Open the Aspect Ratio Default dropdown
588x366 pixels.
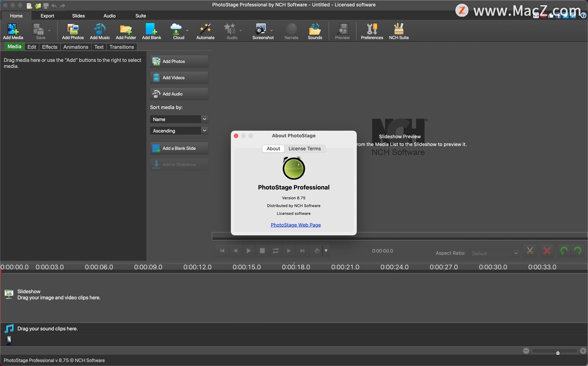click(495, 253)
